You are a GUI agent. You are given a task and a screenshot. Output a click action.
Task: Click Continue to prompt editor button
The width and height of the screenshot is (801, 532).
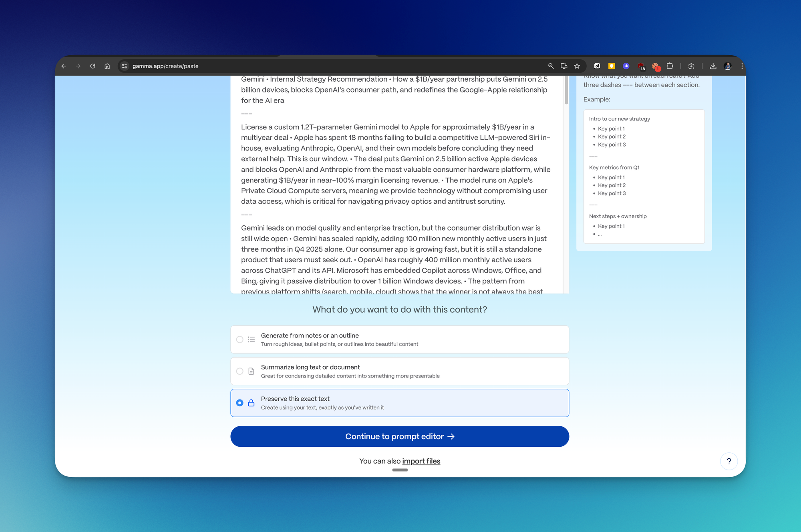coord(399,436)
